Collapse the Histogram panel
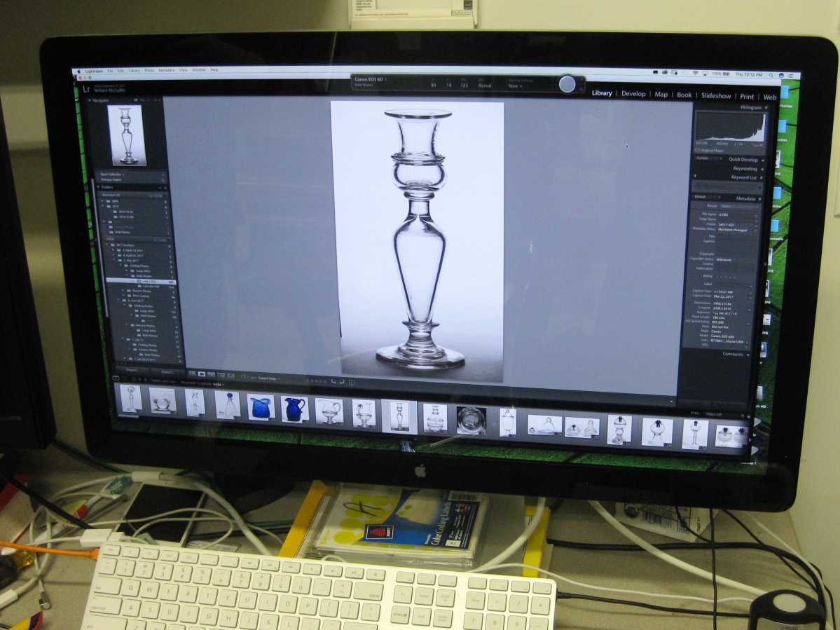The width and height of the screenshot is (840, 630). [x=766, y=108]
